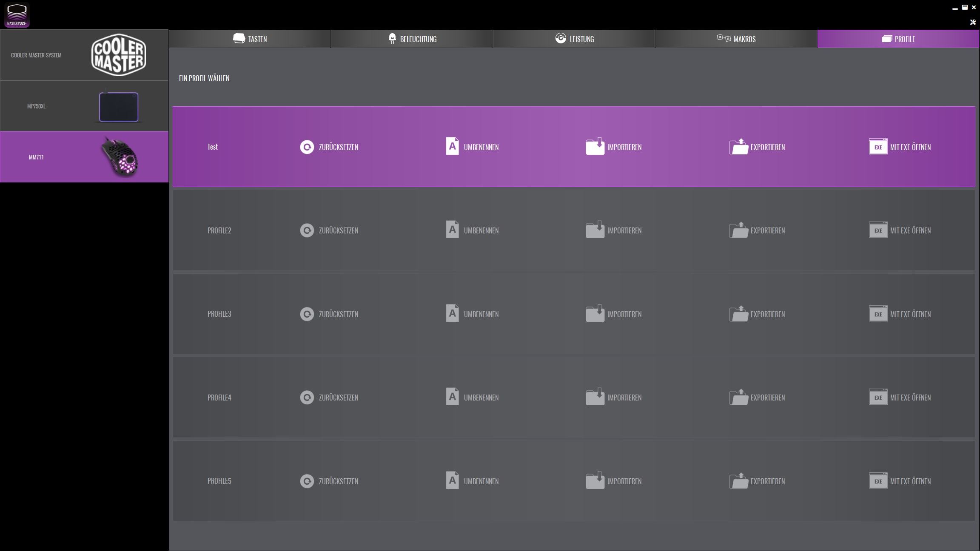
Task: Click the MasterPlus+ logo icon
Action: click(17, 15)
